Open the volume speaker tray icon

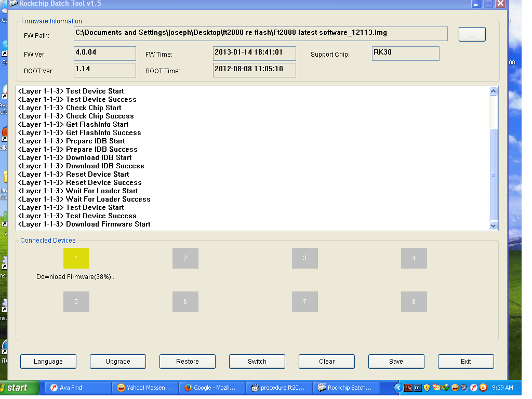(x=464, y=388)
